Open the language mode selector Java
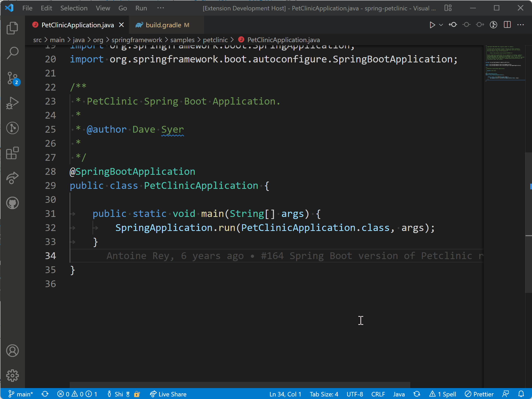 point(399,394)
